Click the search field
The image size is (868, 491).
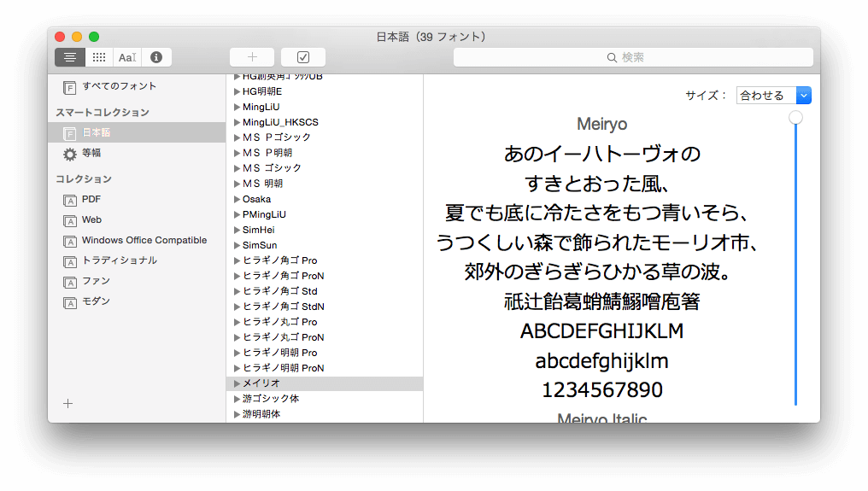tap(633, 57)
